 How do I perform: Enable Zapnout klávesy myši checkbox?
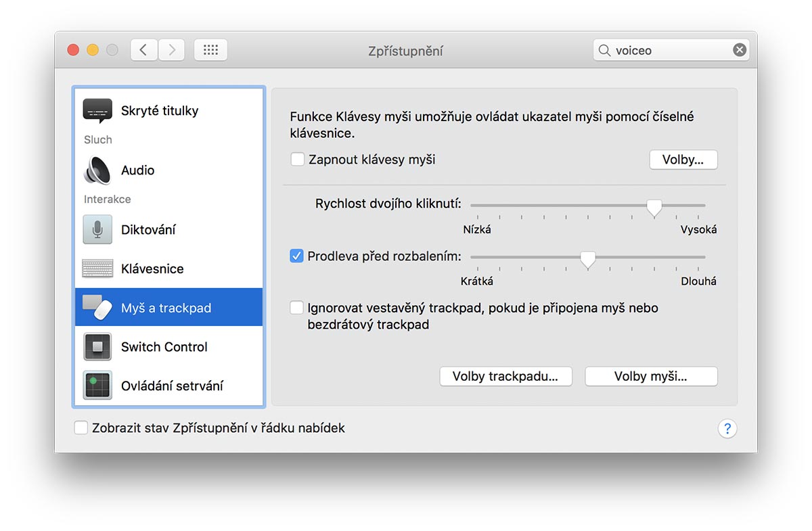[x=297, y=160]
